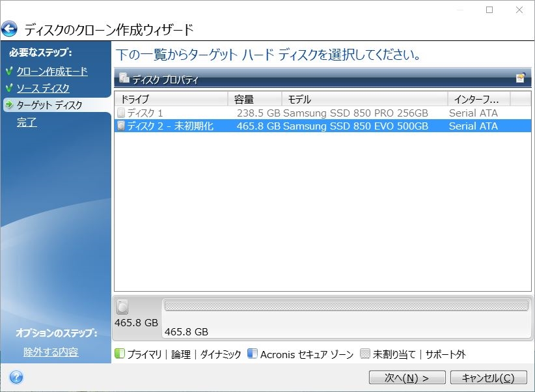Click Serial ATA in the ディスク 2 row
This screenshot has height=392, width=535.
click(473, 126)
